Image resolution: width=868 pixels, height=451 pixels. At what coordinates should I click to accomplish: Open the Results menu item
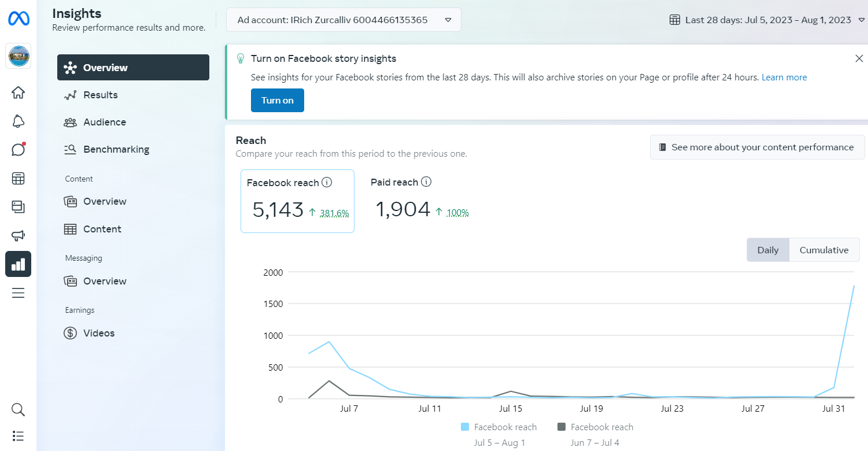pyautogui.click(x=100, y=95)
